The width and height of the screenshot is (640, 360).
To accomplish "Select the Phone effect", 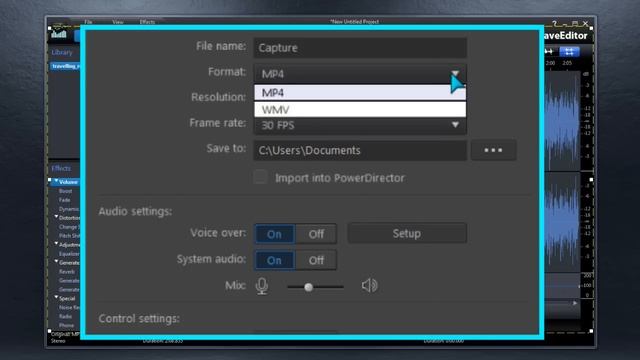I will (66, 326).
